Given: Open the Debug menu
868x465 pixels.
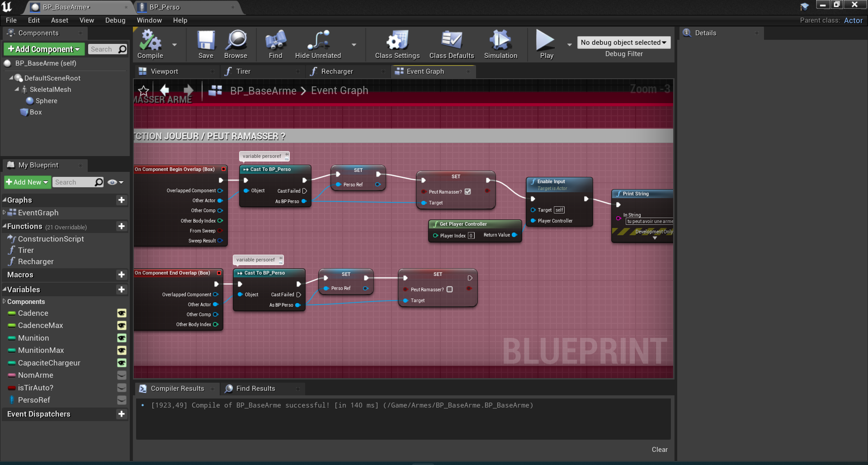Looking at the screenshot, I should [115, 20].
